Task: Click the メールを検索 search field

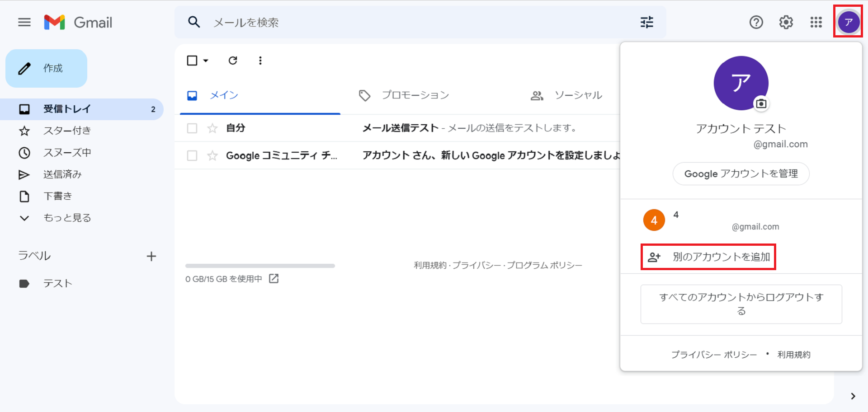Action: click(x=407, y=22)
